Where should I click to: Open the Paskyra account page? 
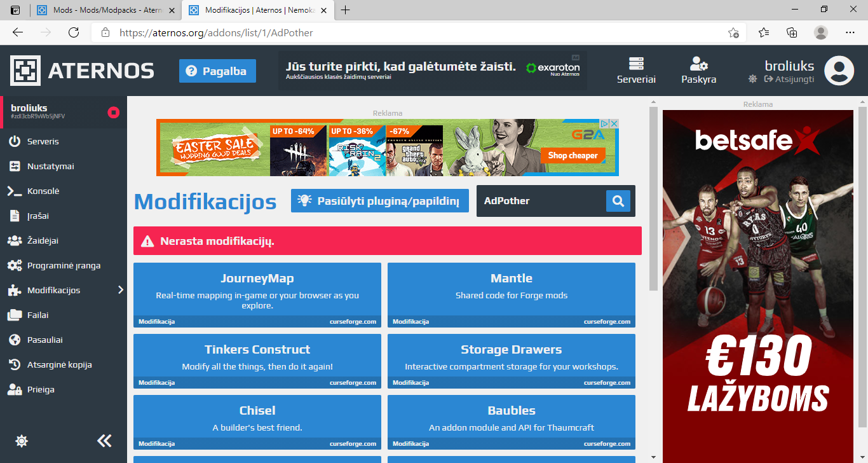699,71
